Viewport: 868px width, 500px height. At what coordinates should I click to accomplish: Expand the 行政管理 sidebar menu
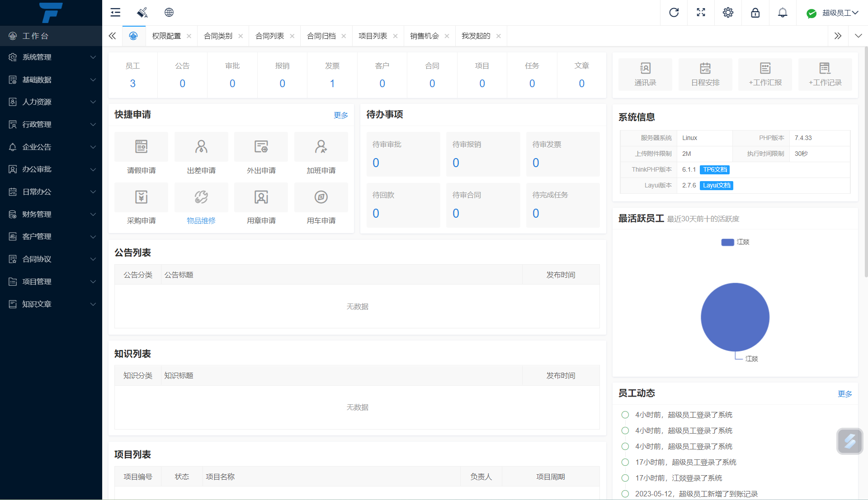(x=51, y=125)
